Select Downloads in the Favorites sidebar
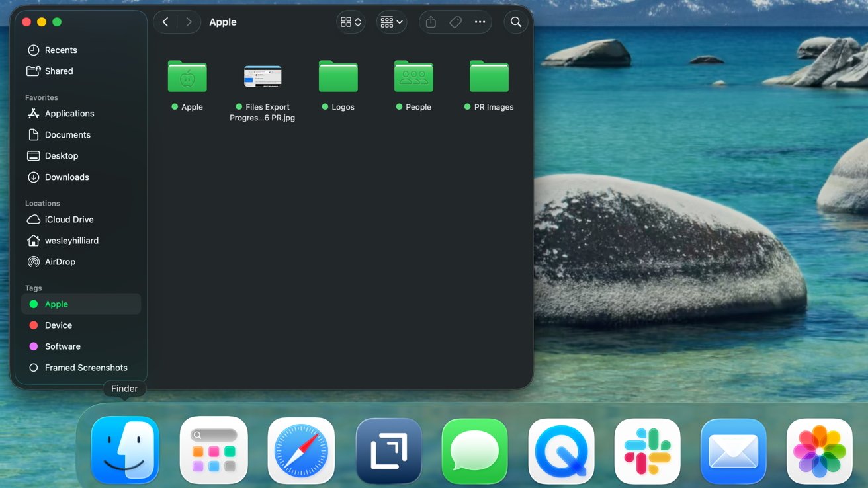This screenshot has width=868, height=488. 66,177
